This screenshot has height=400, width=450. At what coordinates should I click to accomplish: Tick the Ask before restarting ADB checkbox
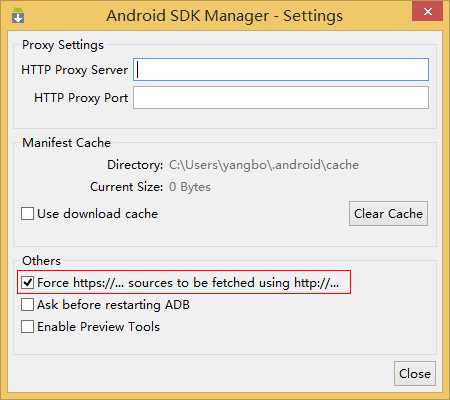tap(27, 305)
